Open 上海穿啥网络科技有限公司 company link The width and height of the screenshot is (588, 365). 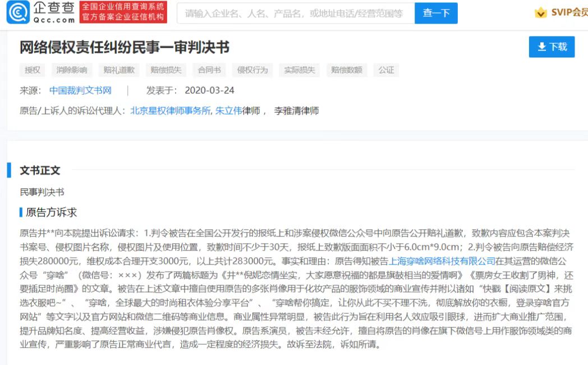click(x=442, y=261)
